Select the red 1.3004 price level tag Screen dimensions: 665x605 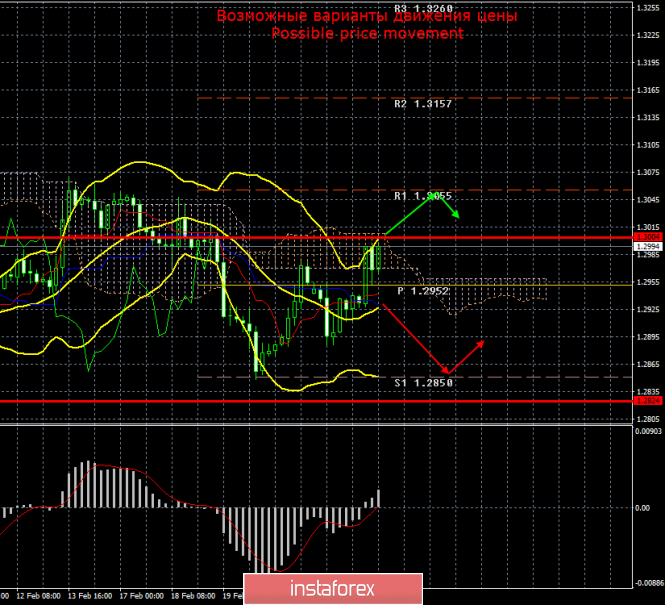tap(648, 237)
